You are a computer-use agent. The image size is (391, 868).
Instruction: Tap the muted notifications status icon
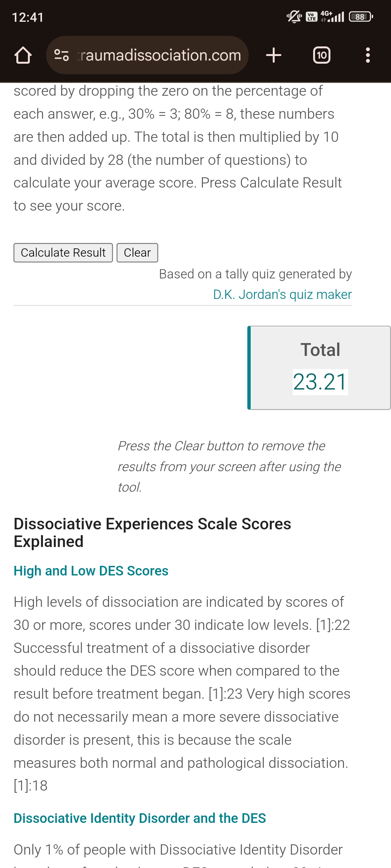(x=294, y=17)
